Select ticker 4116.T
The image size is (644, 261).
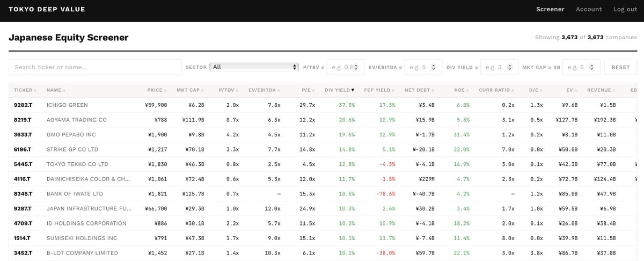pos(23,179)
